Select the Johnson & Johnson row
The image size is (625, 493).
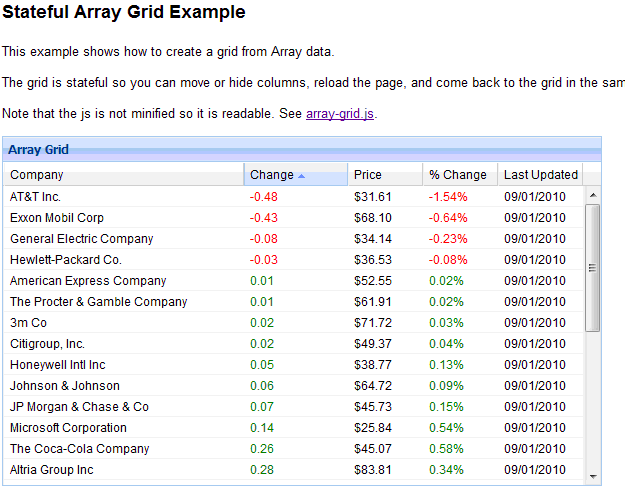(293, 386)
